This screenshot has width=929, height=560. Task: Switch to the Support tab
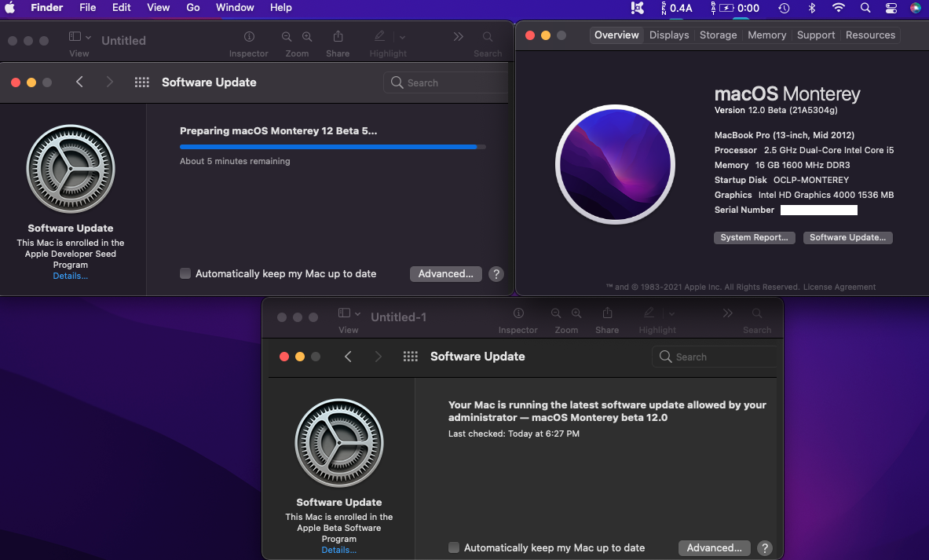click(x=816, y=35)
